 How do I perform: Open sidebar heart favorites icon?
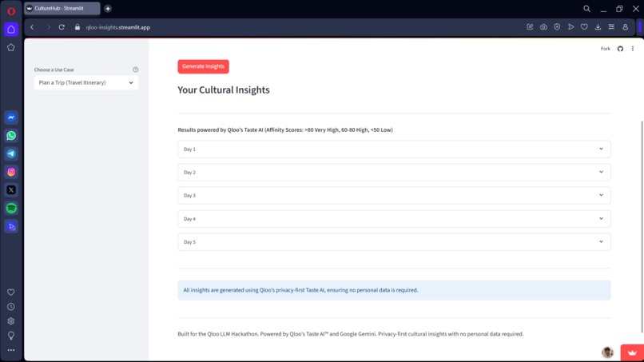coord(11,292)
